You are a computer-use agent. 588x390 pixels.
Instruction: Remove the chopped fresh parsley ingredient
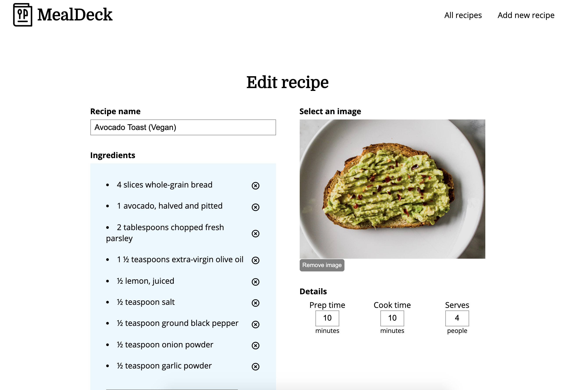tap(255, 233)
